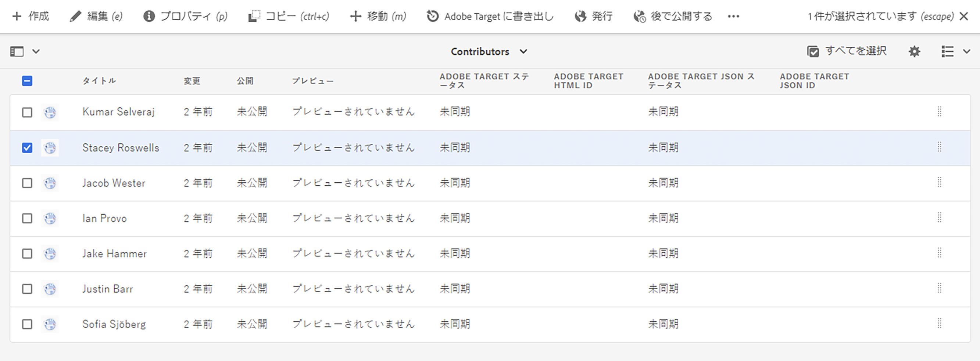Image resolution: width=980 pixels, height=361 pixels.
Task: Uncheck the Stacey Roswells checkbox
Action: coord(27,147)
